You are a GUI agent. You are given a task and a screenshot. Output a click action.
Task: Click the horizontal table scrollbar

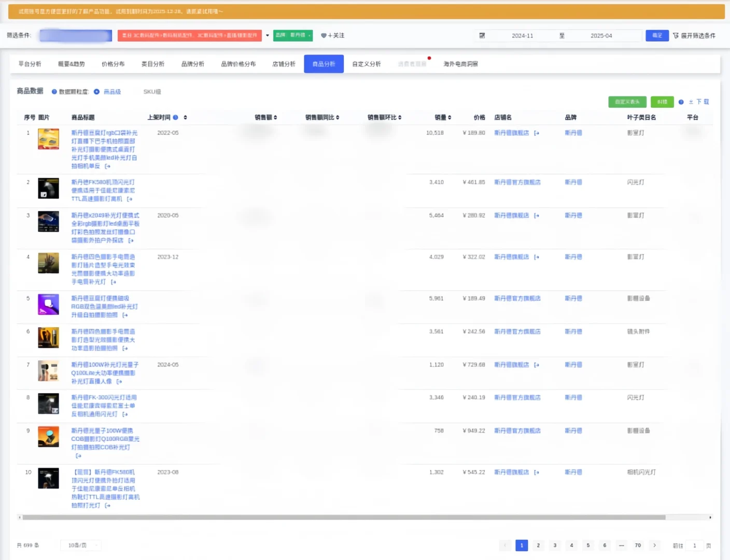344,517
